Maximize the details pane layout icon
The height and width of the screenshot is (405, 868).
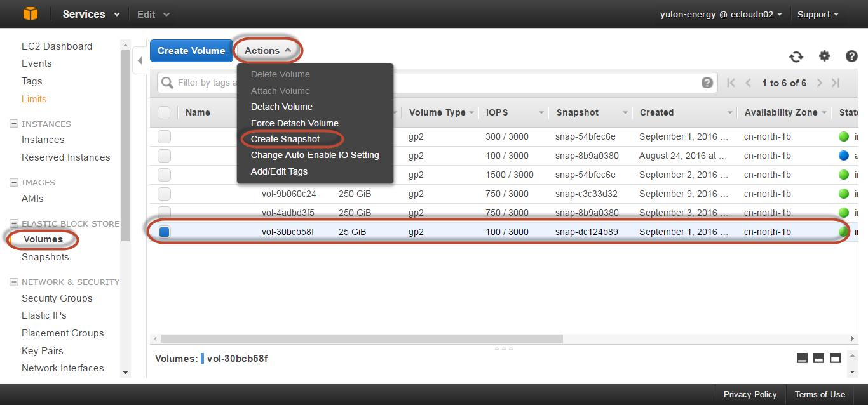click(835, 358)
